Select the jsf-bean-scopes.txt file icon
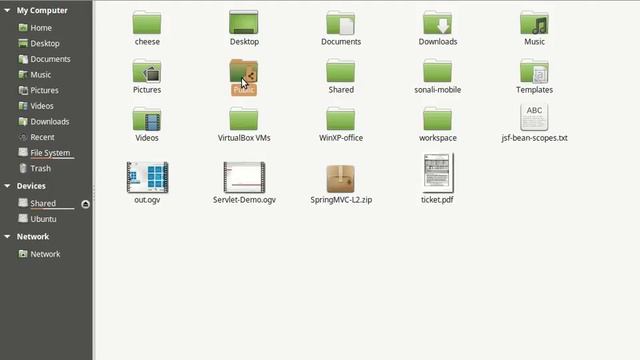The height and width of the screenshot is (360, 640). (534, 117)
